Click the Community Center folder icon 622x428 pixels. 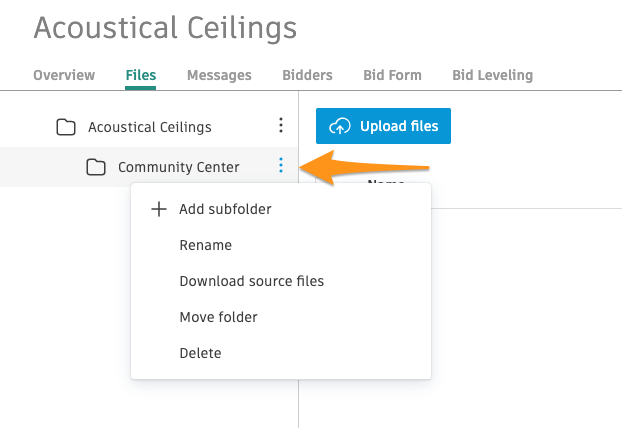click(x=96, y=167)
